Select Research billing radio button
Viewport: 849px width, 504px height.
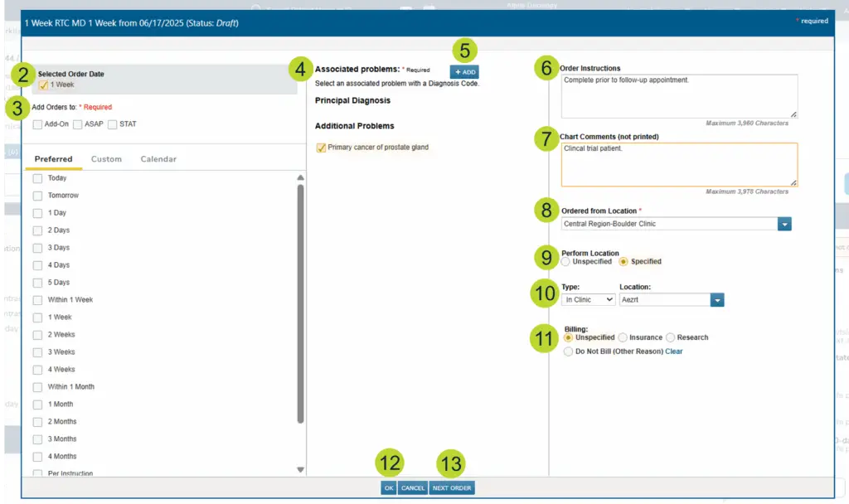tap(671, 337)
